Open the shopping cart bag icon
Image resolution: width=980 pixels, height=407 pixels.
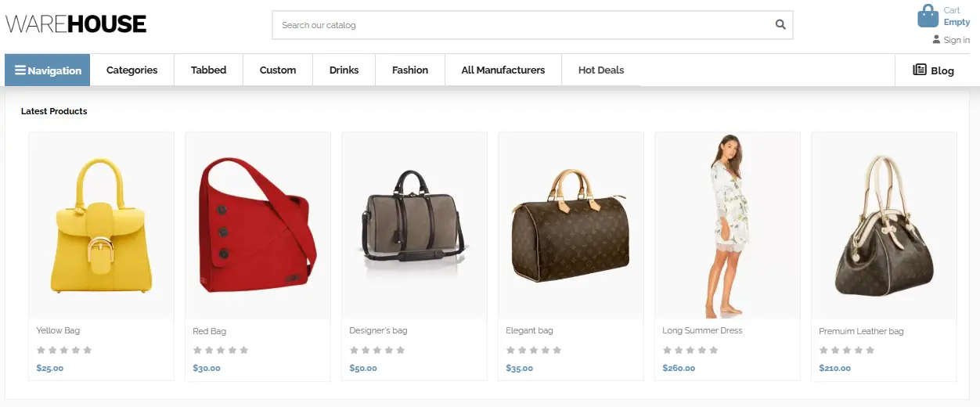[928, 16]
